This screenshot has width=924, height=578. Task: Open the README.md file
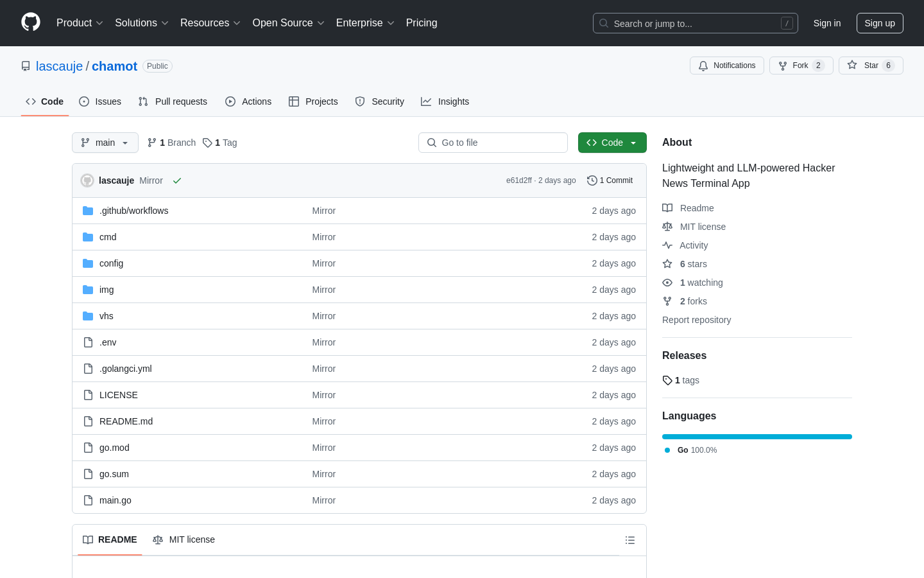126,421
